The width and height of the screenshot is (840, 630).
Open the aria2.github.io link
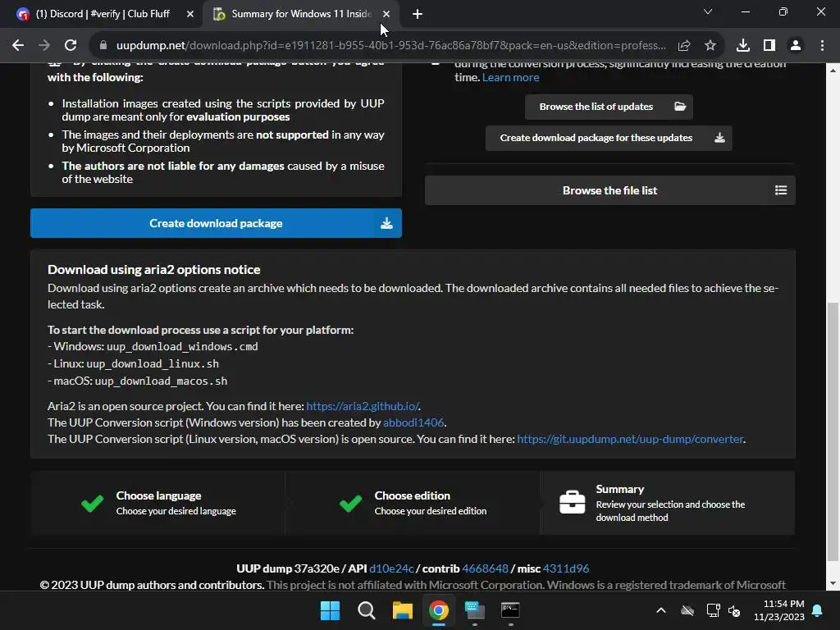(x=363, y=406)
